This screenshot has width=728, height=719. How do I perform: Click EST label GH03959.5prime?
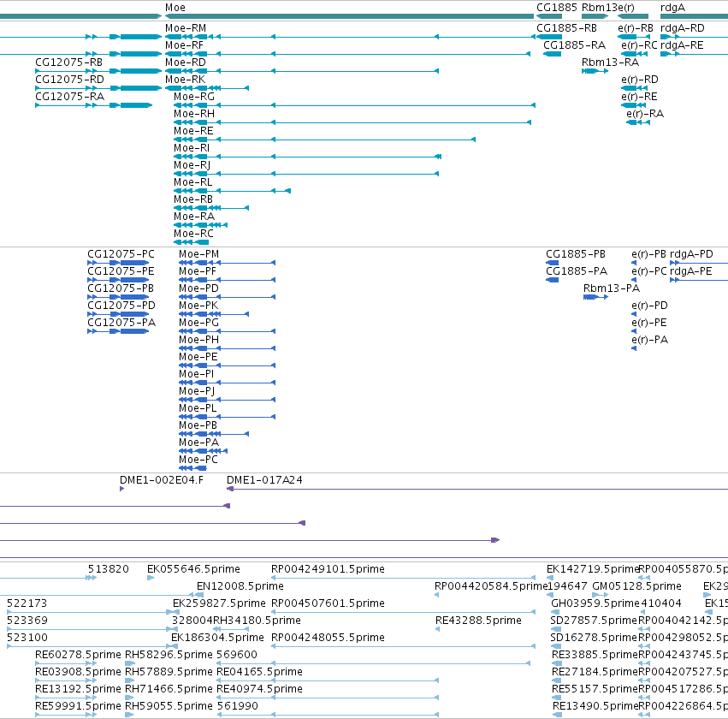(x=595, y=603)
